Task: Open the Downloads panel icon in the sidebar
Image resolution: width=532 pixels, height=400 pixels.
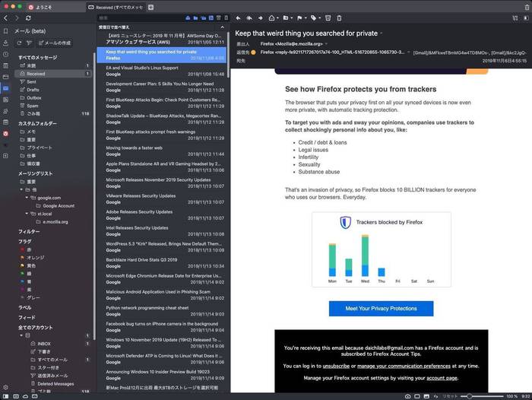Action: [x=5, y=43]
